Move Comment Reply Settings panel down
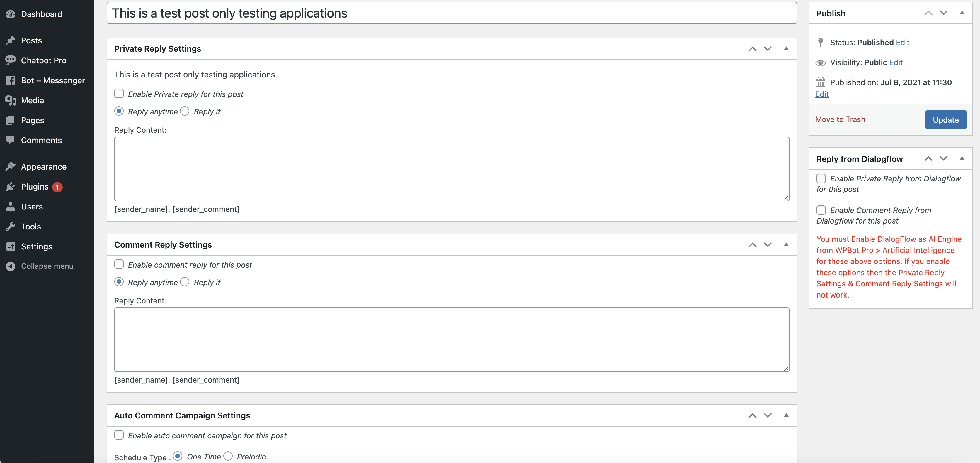Image resolution: width=980 pixels, height=463 pixels. (x=768, y=244)
